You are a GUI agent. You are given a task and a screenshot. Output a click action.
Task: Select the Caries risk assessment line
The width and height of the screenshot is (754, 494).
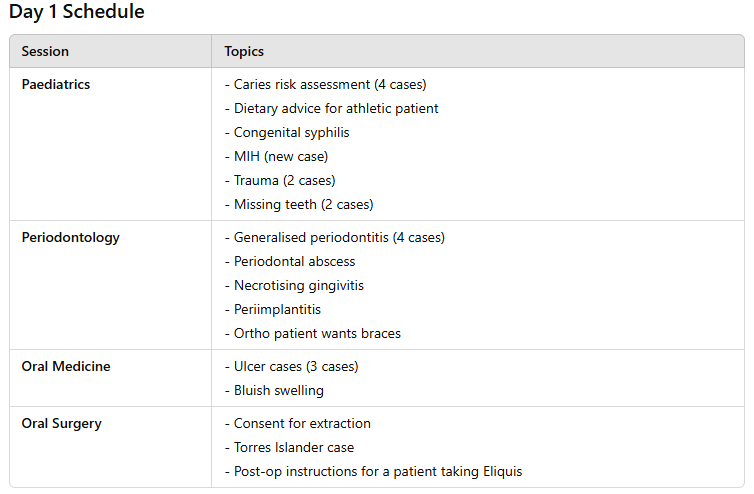click(x=326, y=85)
